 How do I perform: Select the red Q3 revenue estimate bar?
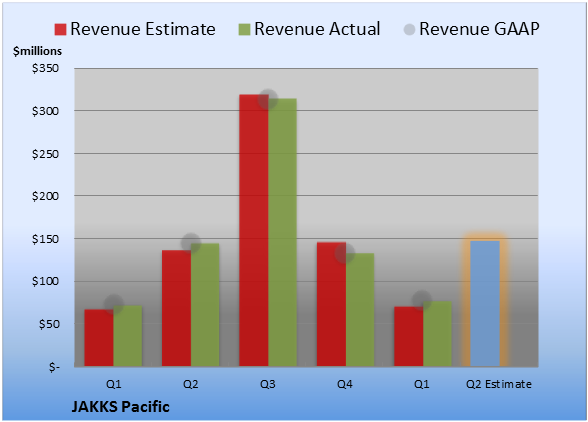click(x=254, y=230)
